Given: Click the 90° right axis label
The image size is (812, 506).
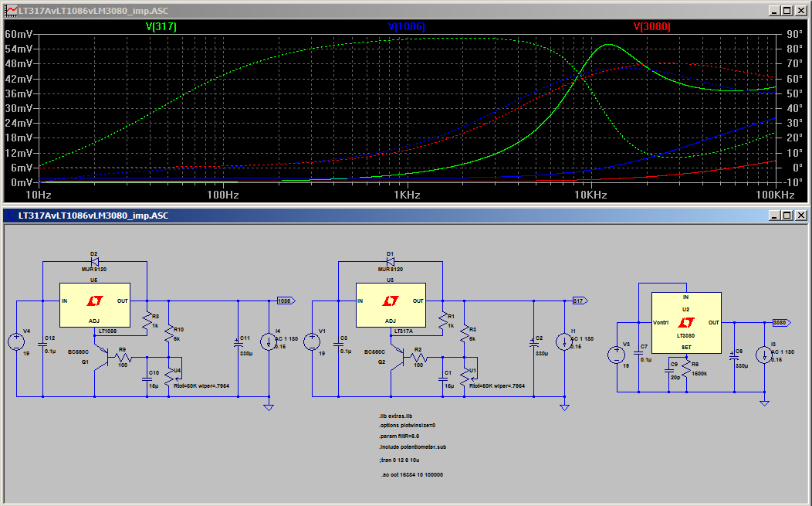Looking at the screenshot, I should click(x=794, y=34).
